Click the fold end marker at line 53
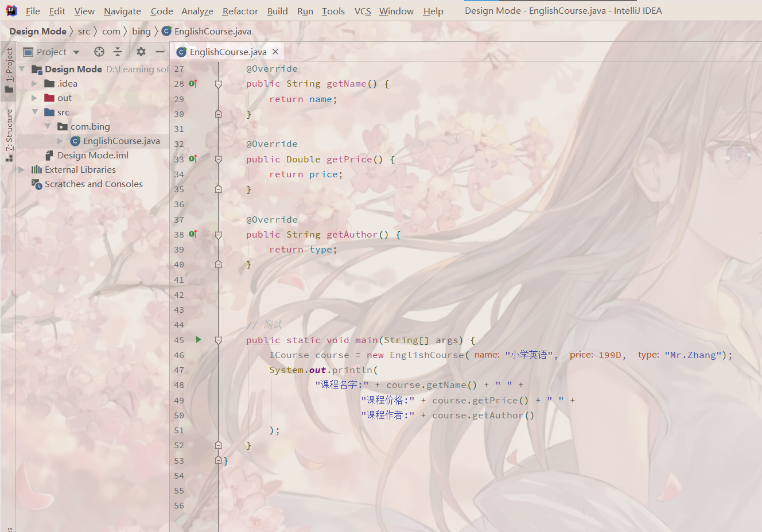Image resolution: width=762 pixels, height=532 pixels. coord(218,460)
